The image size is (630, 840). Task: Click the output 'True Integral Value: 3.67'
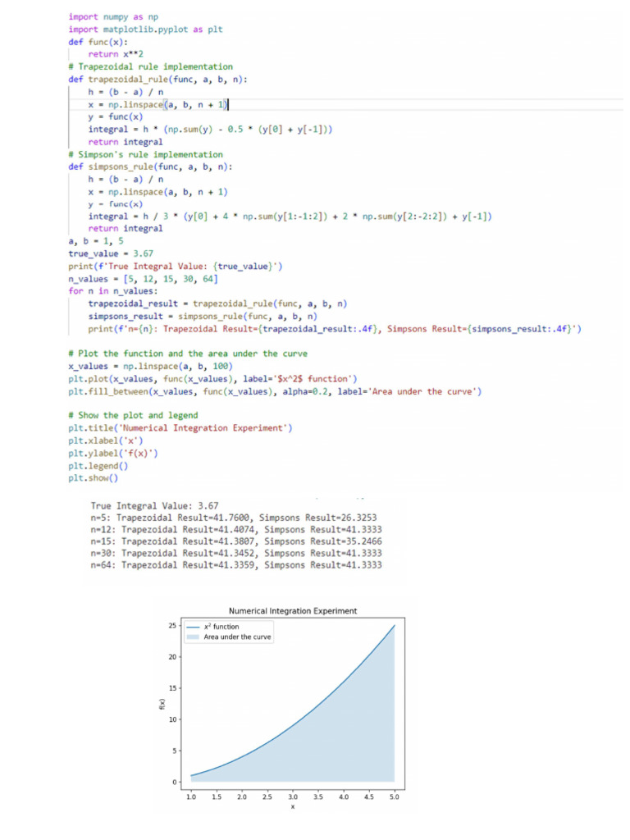tap(155, 505)
